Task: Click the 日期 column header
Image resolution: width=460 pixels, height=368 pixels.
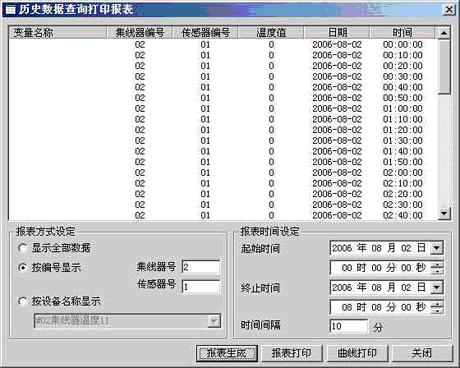Action: coord(337,33)
